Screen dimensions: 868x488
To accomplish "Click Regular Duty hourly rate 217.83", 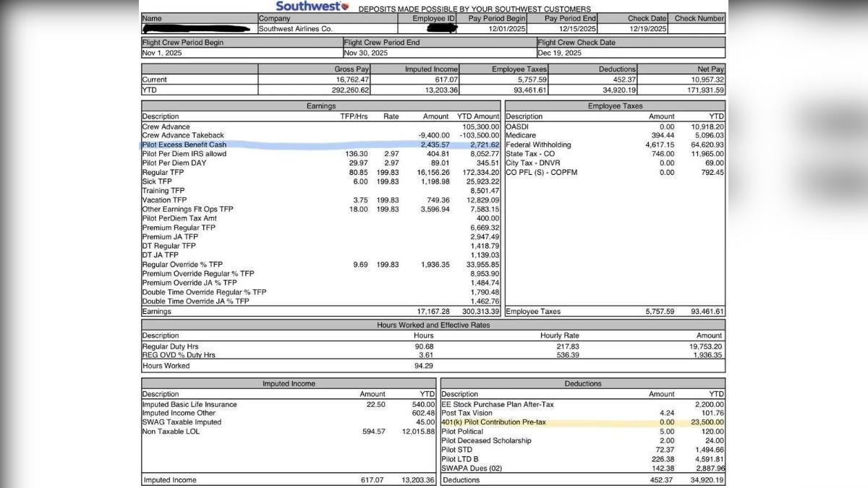I will (x=569, y=347).
